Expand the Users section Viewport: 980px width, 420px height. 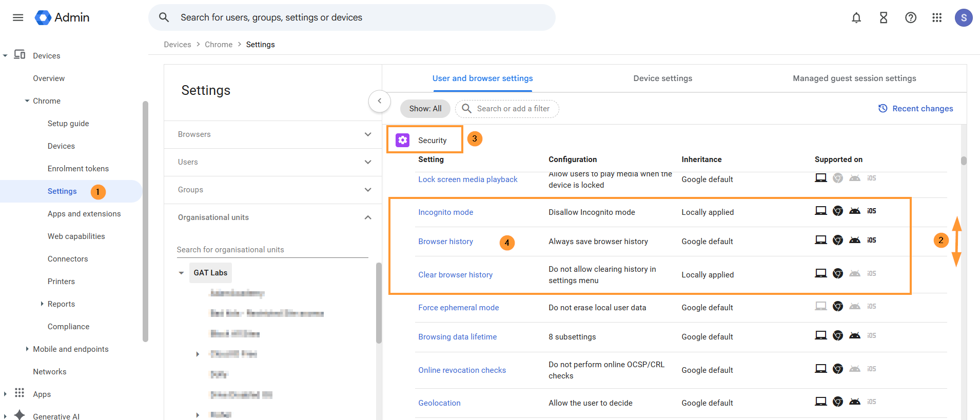click(367, 162)
